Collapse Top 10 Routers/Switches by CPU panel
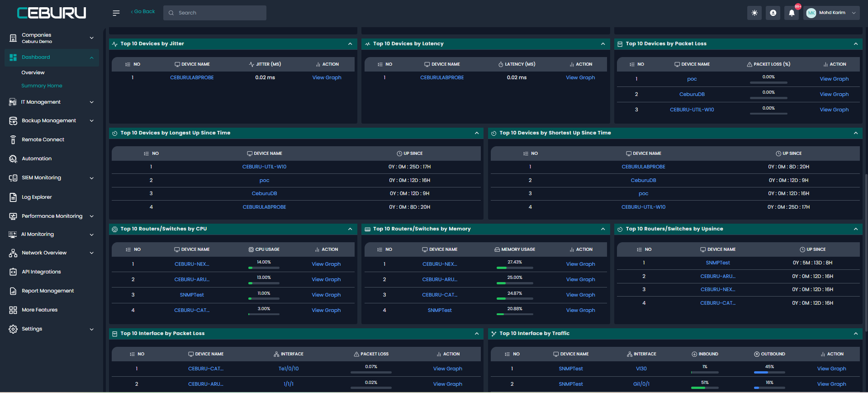 pos(350,229)
